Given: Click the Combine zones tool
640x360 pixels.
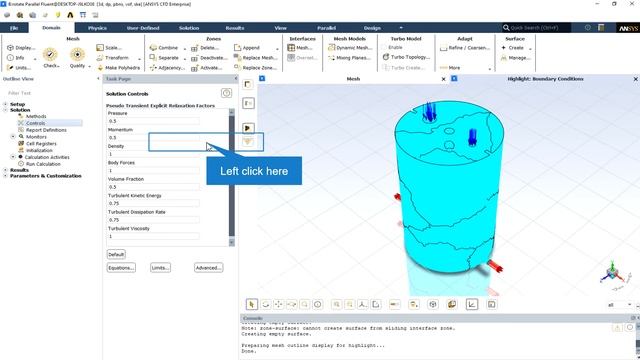Looking at the screenshot, I should [x=164, y=48].
